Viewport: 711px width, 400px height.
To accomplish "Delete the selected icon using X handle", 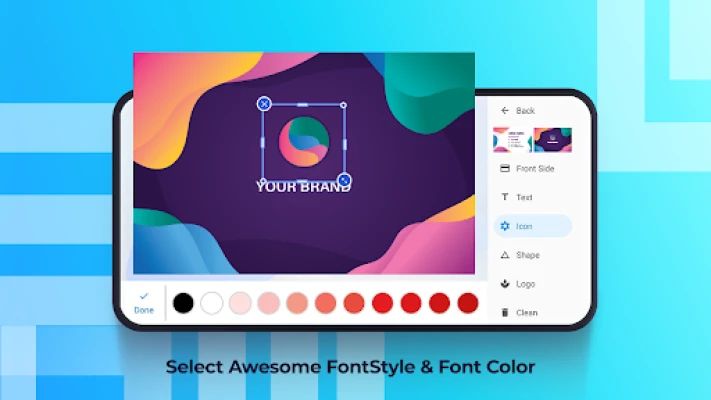I will point(264,103).
